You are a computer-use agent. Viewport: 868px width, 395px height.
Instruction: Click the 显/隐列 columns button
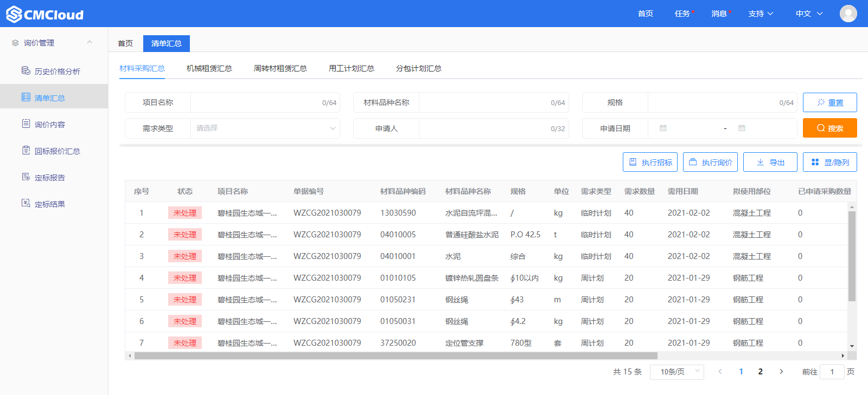tap(830, 162)
